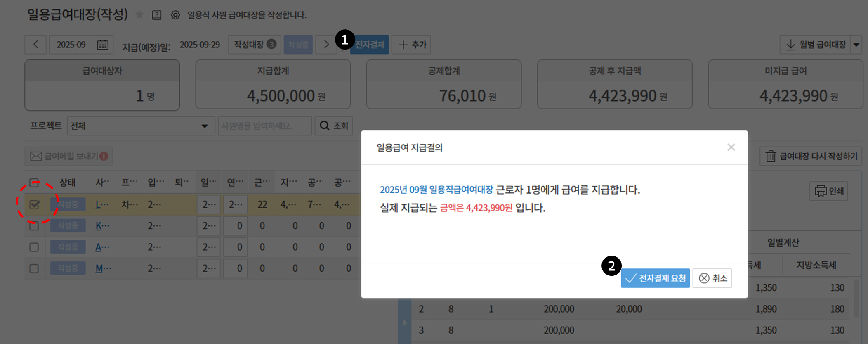Close the 일용급여 지급결의 dialog
The image size is (868, 344).
731,147
